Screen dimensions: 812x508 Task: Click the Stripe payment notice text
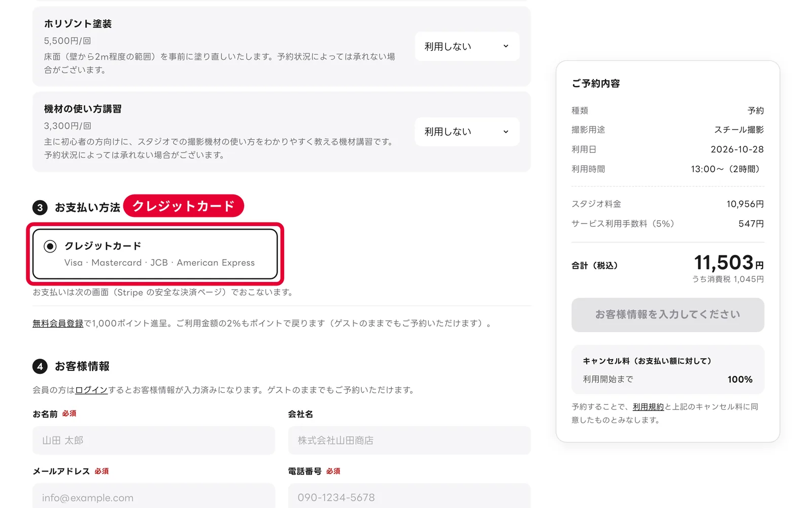(x=162, y=292)
